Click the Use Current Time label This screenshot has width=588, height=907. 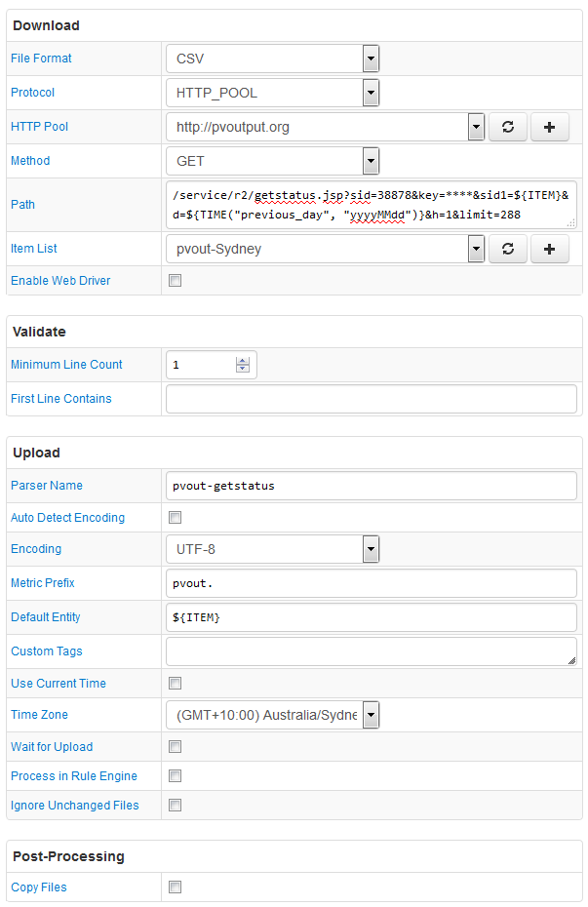coord(59,684)
